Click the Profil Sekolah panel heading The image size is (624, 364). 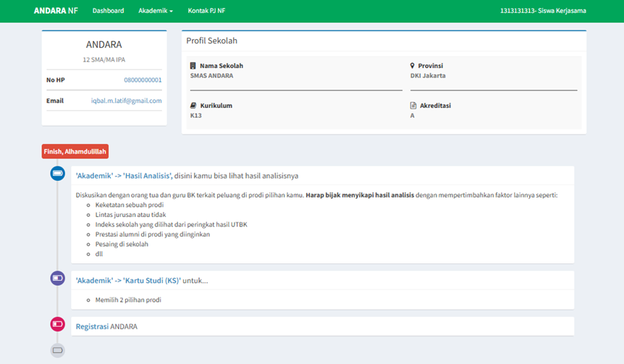(212, 41)
